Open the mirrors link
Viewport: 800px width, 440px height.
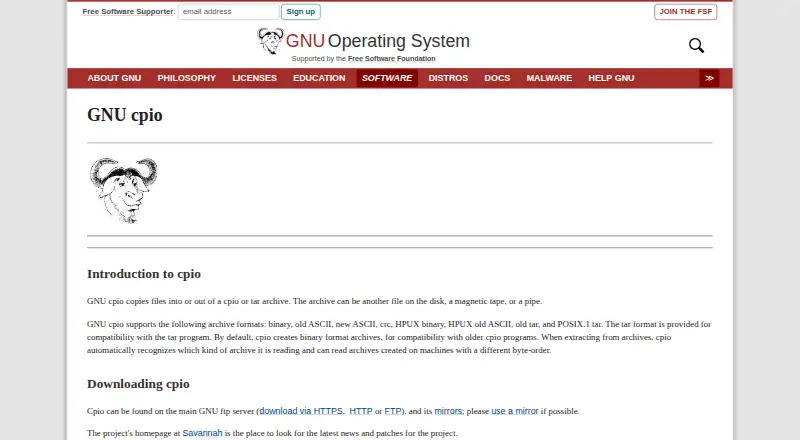(448, 411)
